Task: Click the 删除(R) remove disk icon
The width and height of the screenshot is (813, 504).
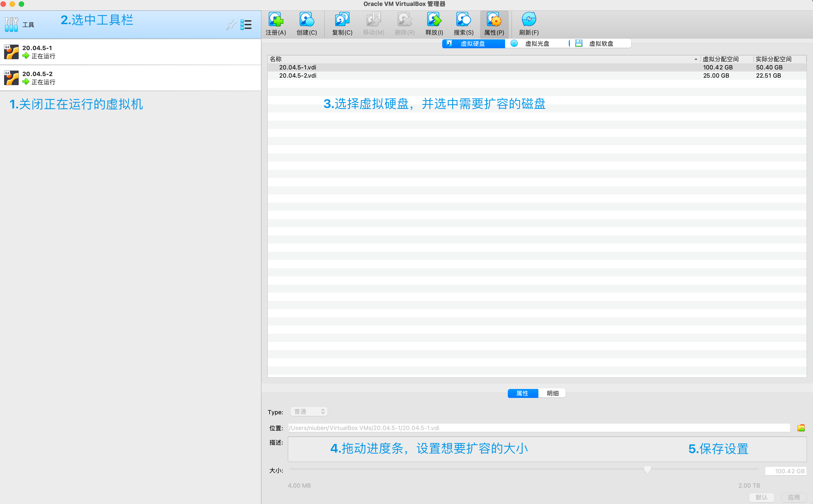Action: [404, 19]
